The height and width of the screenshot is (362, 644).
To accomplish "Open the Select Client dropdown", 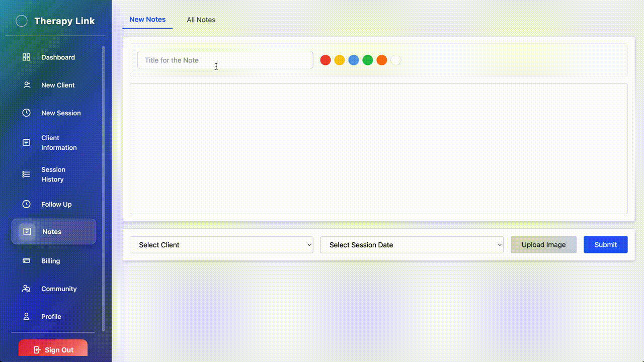I will click(221, 245).
